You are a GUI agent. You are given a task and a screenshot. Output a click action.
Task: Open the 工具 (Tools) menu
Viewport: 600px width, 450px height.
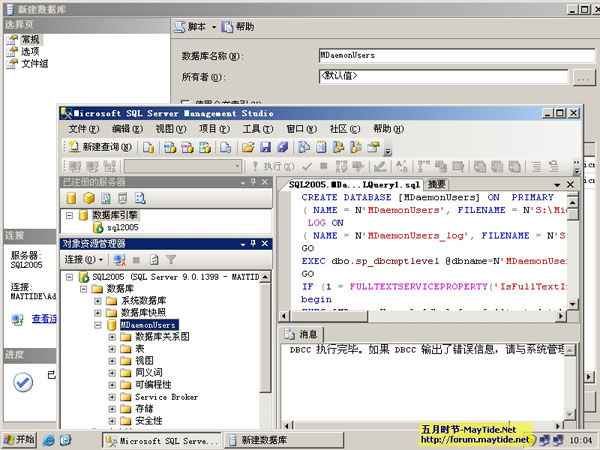point(258,129)
